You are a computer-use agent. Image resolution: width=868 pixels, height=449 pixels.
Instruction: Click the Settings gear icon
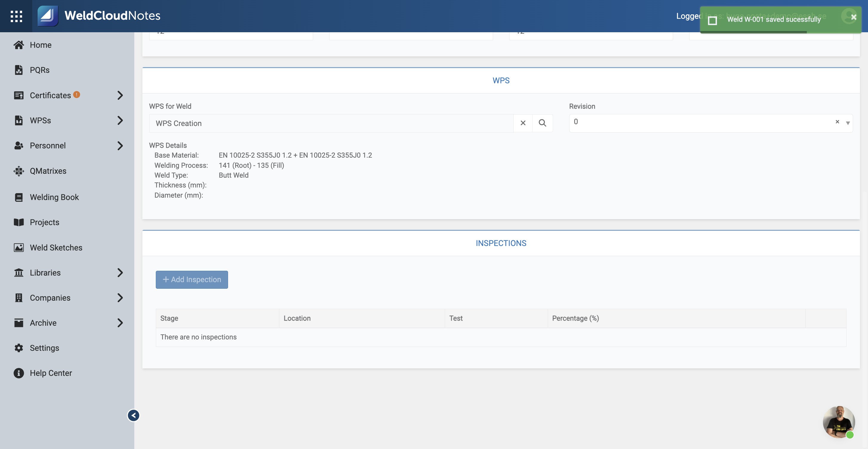(19, 348)
